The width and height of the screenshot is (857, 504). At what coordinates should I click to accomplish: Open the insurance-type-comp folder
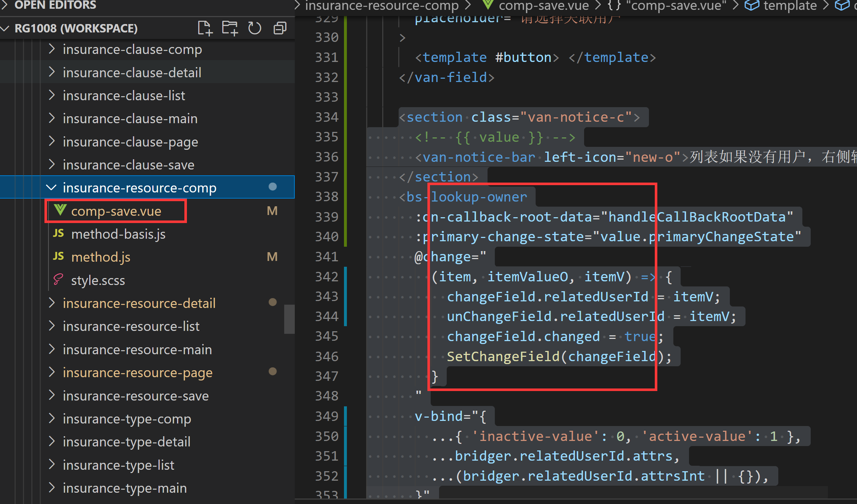pyautogui.click(x=127, y=419)
